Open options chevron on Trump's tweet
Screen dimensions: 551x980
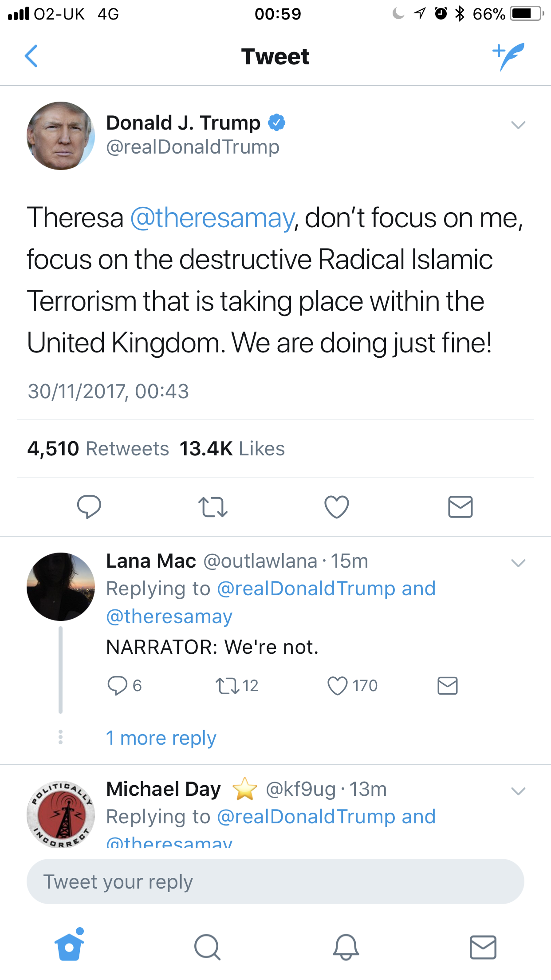[x=518, y=125]
